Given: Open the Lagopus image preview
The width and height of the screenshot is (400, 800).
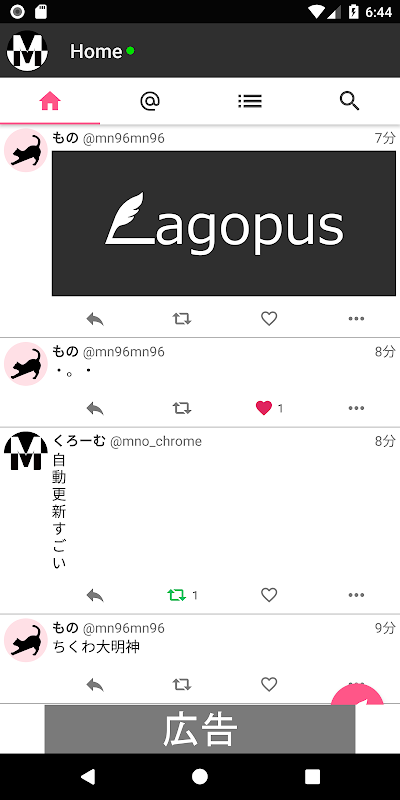Looking at the screenshot, I should (224, 223).
